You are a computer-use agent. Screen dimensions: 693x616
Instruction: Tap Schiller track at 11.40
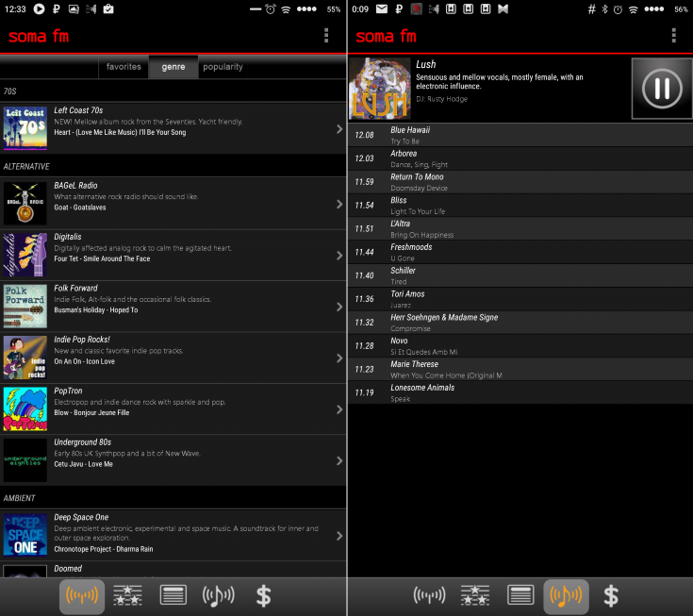(x=520, y=275)
